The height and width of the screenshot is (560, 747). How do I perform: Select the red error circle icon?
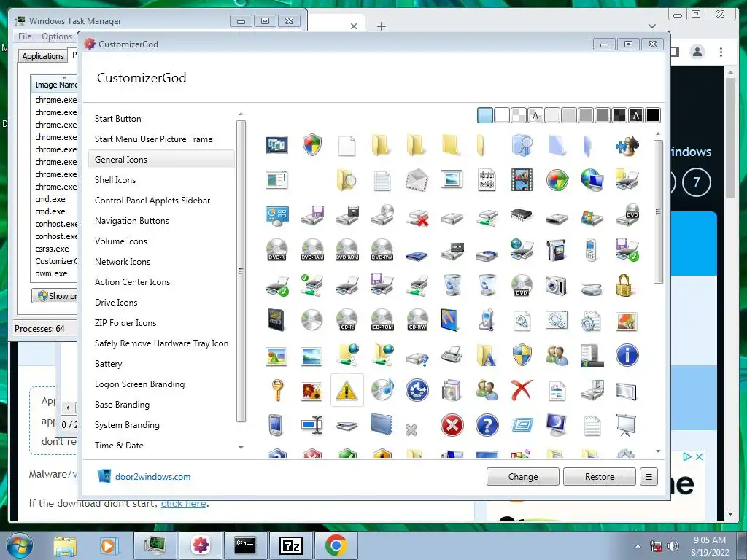point(452,425)
